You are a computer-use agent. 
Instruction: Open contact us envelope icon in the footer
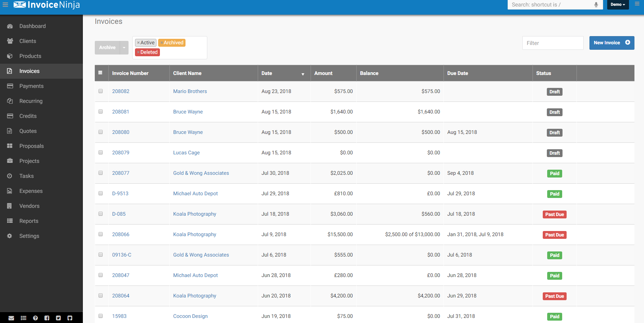(x=11, y=318)
